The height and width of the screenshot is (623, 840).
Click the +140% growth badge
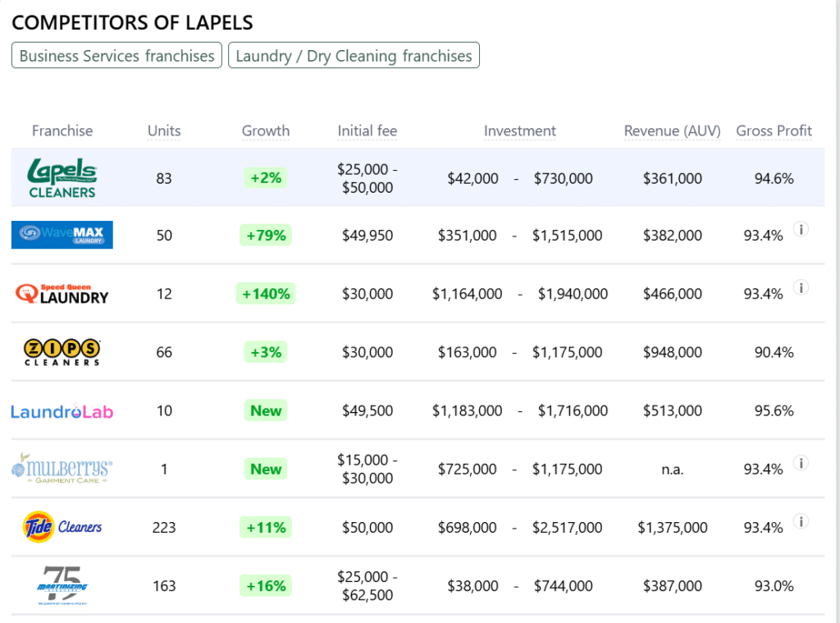click(x=266, y=294)
